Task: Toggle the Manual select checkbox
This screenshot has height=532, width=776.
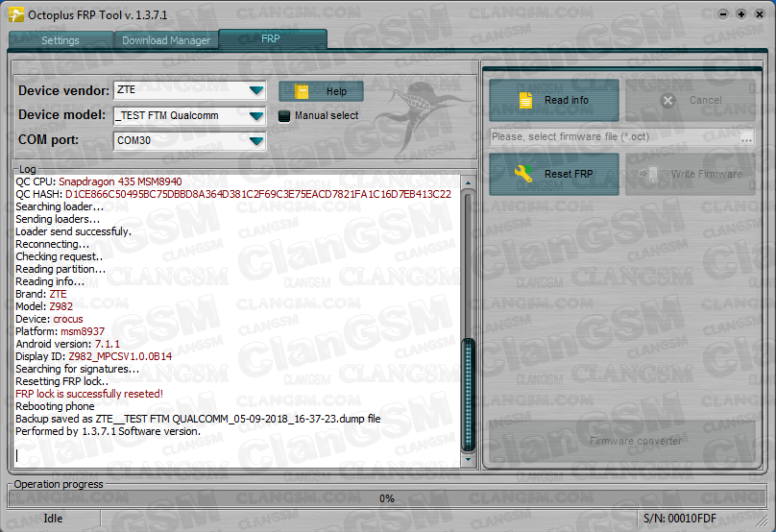Action: pos(284,116)
